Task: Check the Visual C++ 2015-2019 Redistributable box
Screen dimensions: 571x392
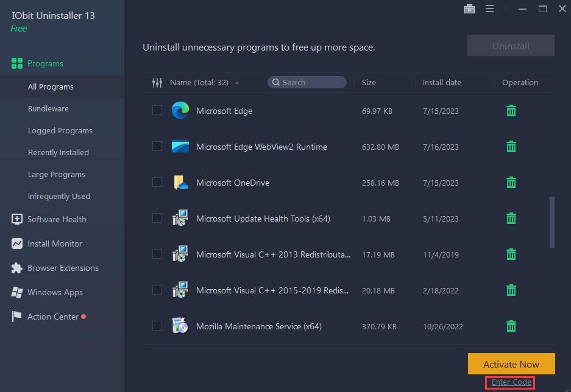Action: pyautogui.click(x=157, y=290)
